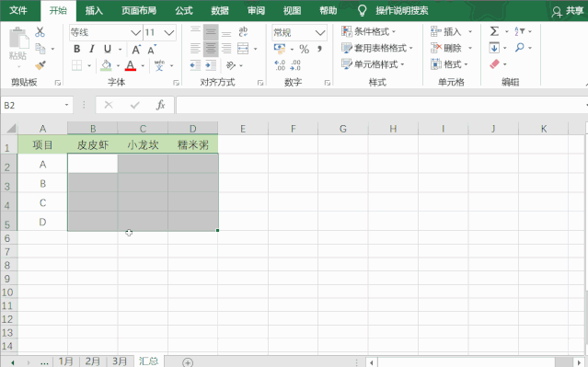Click the Paste clipboard icon
Image resolution: width=588 pixels, height=367 pixels.
pyautogui.click(x=18, y=39)
